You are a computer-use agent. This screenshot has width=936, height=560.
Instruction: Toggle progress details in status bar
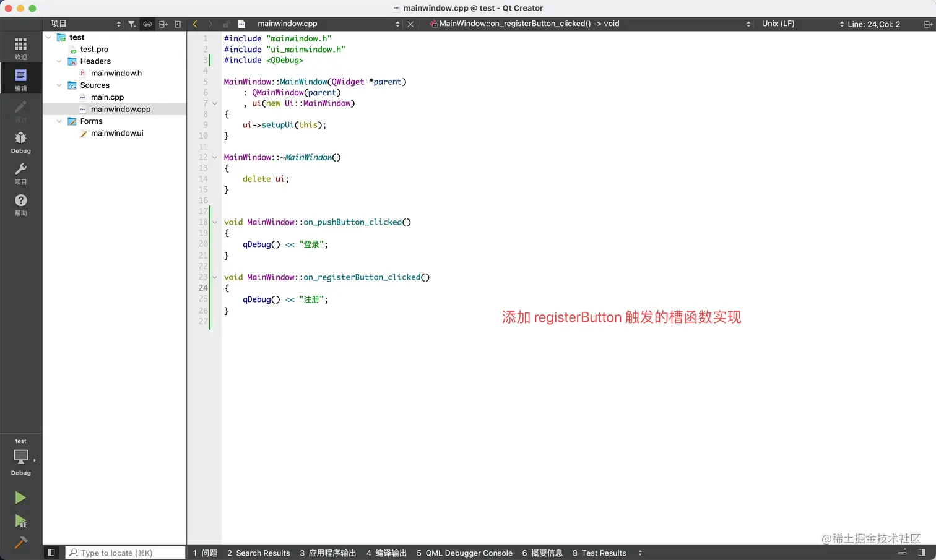pos(903,553)
